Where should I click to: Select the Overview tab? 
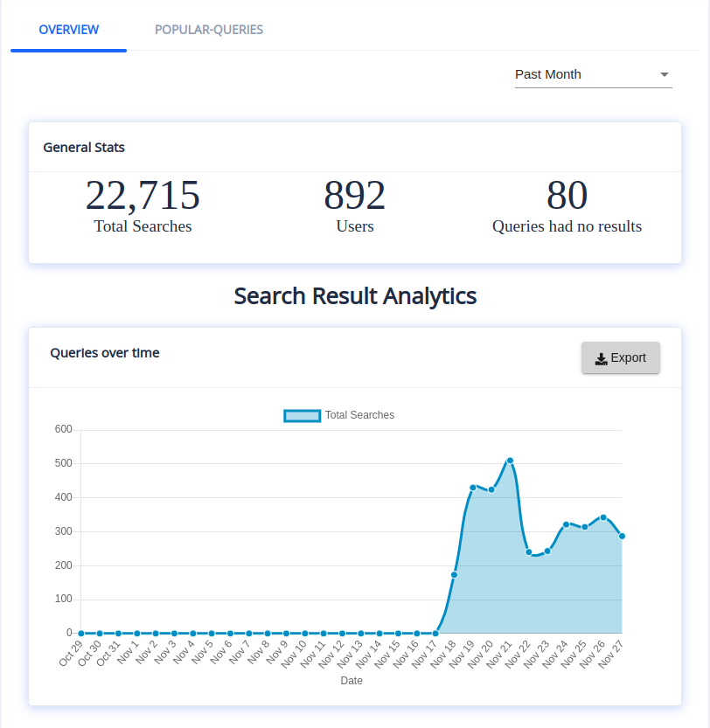pyautogui.click(x=69, y=30)
